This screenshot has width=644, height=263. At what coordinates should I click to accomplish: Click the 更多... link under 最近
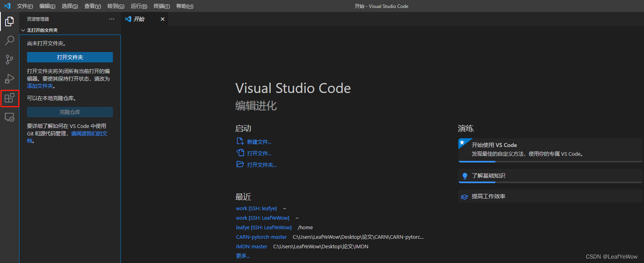[x=243, y=256]
